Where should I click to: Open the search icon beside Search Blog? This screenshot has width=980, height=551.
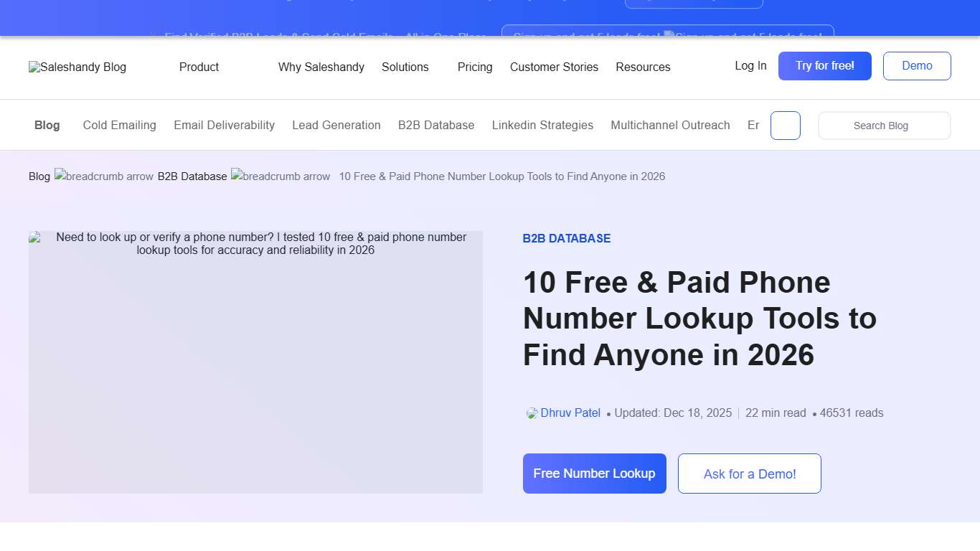point(785,125)
